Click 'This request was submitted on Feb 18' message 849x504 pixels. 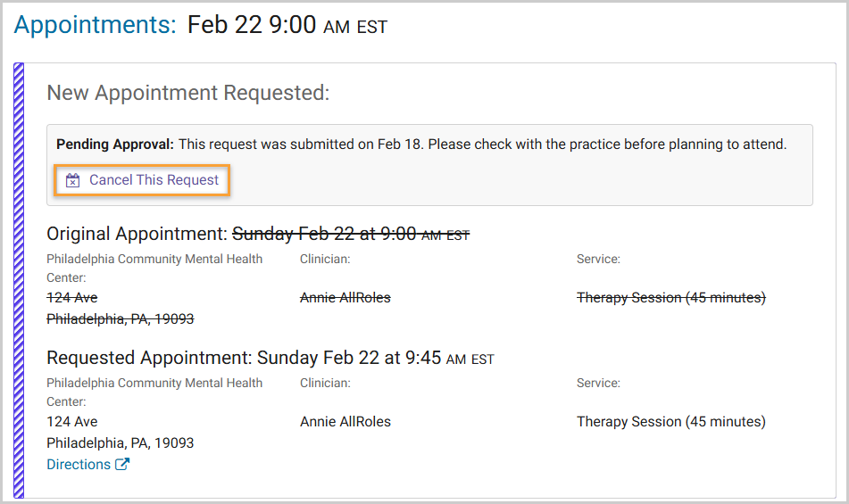pyautogui.click(x=301, y=145)
